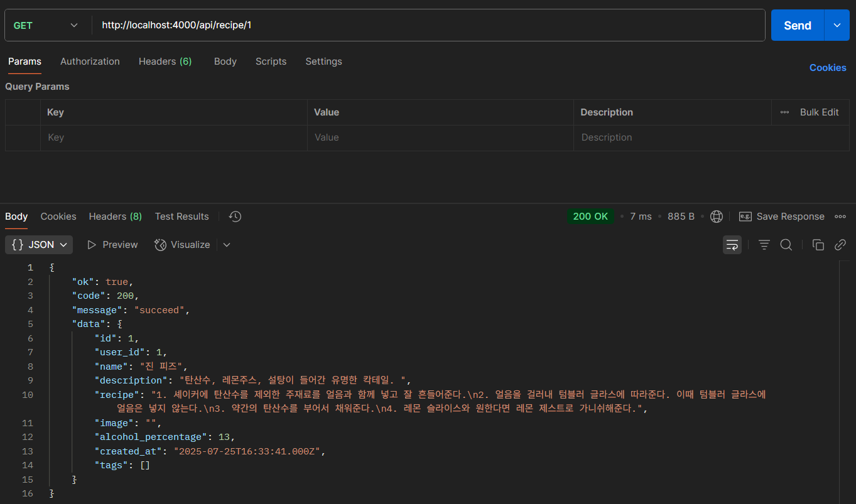Switch to the request Body tab
The image size is (856, 504).
click(225, 62)
